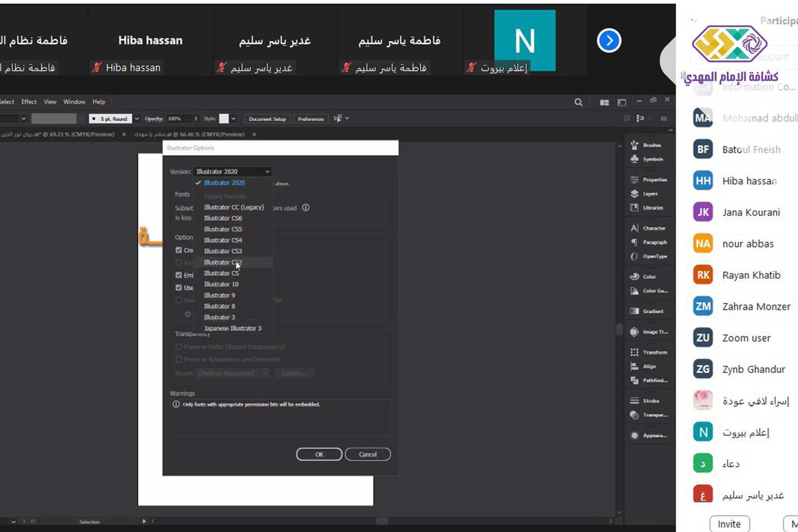Toggle the Embed ICC Profiles checkbox
The image size is (798, 532).
(x=179, y=275)
